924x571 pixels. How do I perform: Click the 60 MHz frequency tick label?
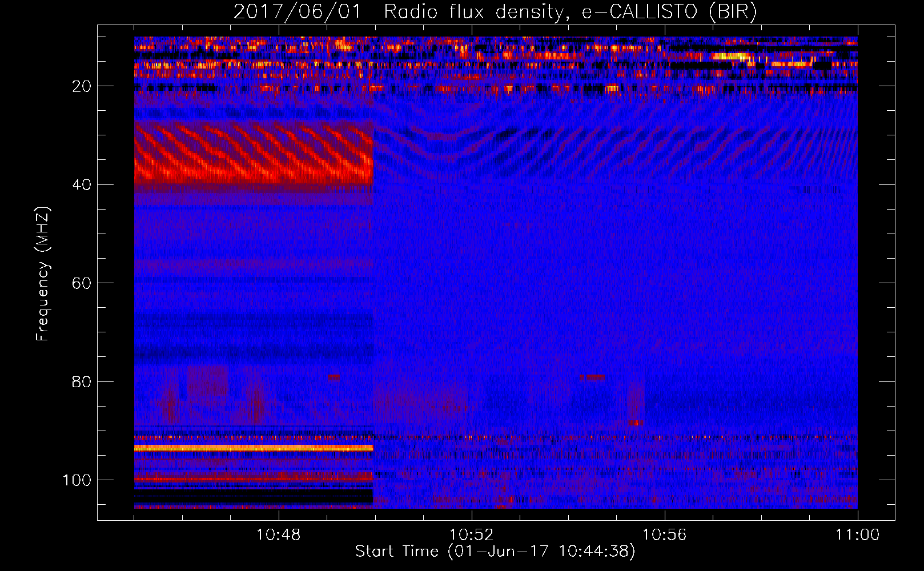coord(82,283)
